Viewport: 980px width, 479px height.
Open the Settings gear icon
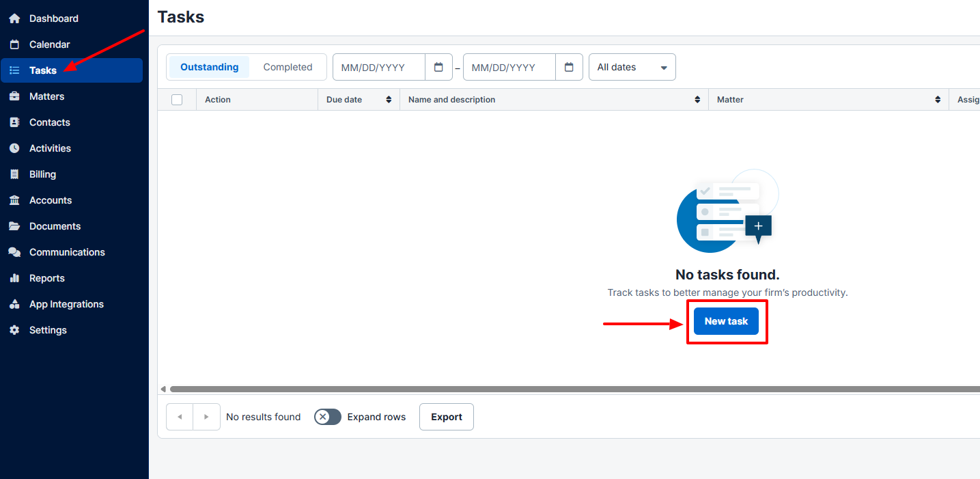pos(15,329)
